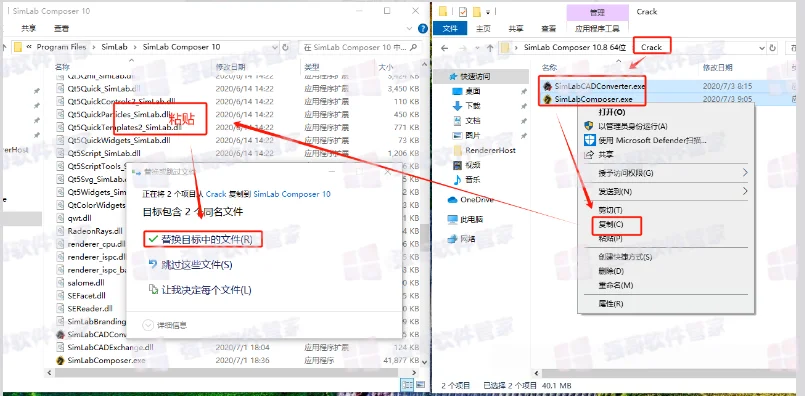Viewport: 805px width, 396px height.
Task: Open recent locations dropdown in Crack window
Action: [476, 48]
